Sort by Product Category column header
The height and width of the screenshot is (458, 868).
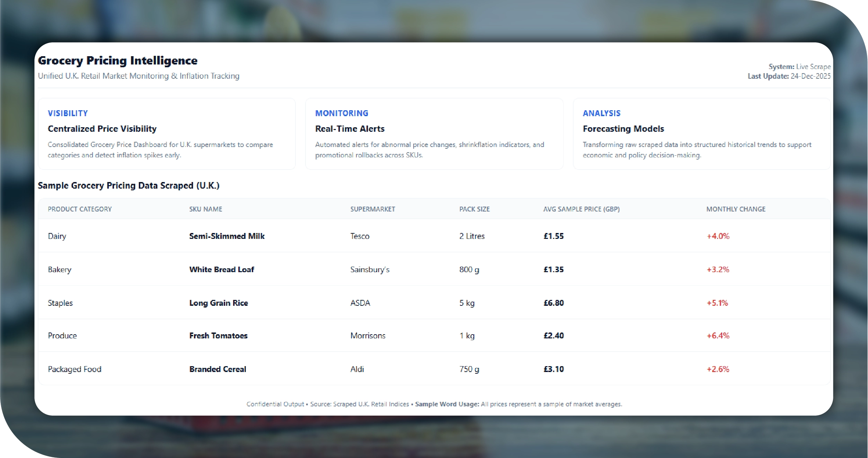[x=80, y=209]
